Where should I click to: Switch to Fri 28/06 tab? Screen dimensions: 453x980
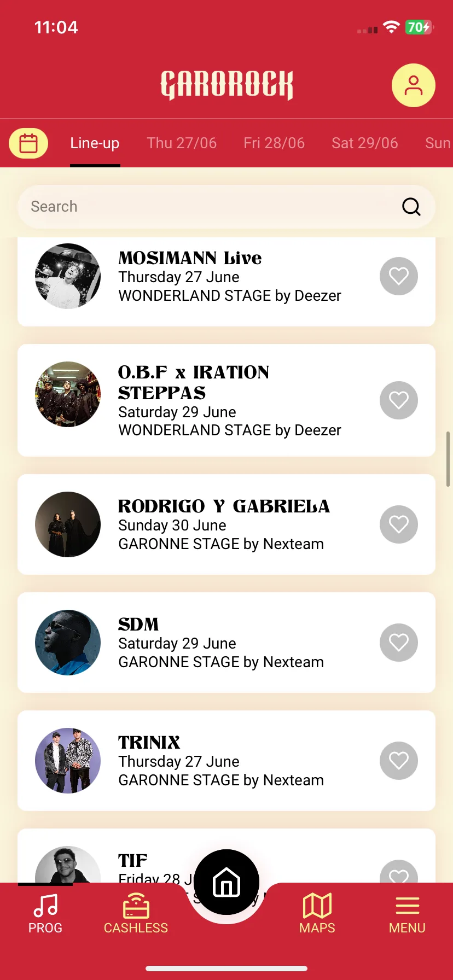(x=274, y=143)
